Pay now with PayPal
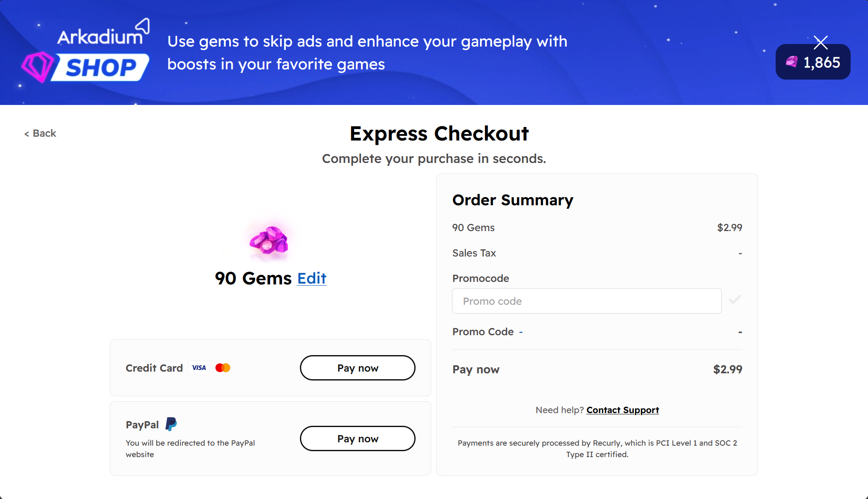The image size is (868, 499). (358, 438)
